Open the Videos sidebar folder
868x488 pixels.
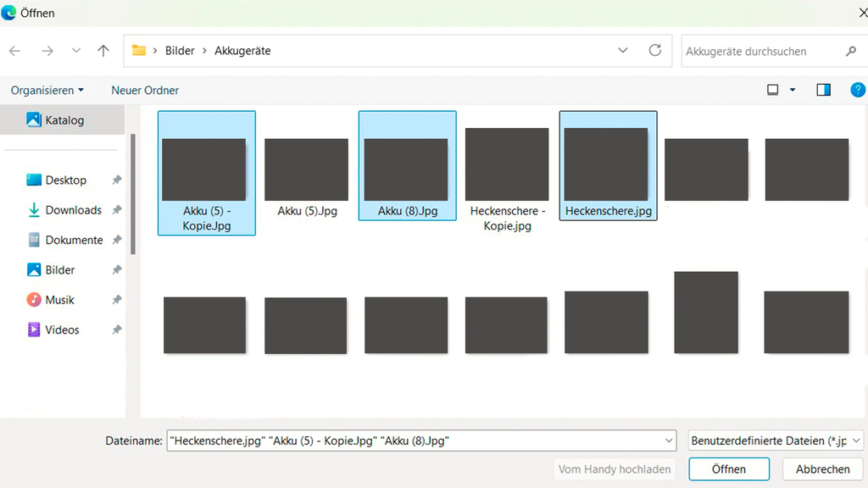point(62,330)
